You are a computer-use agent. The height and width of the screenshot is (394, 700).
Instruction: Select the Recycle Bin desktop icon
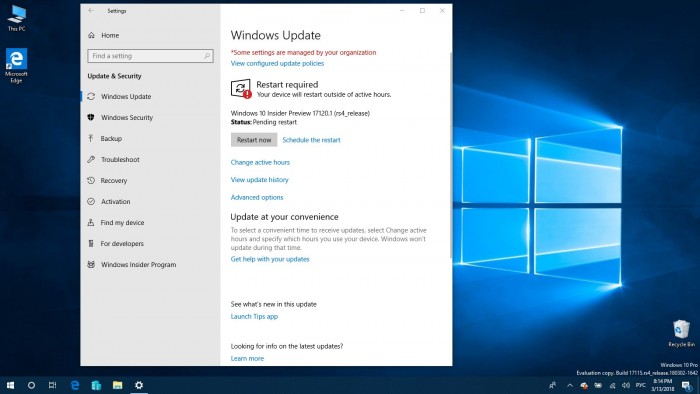[681, 333]
